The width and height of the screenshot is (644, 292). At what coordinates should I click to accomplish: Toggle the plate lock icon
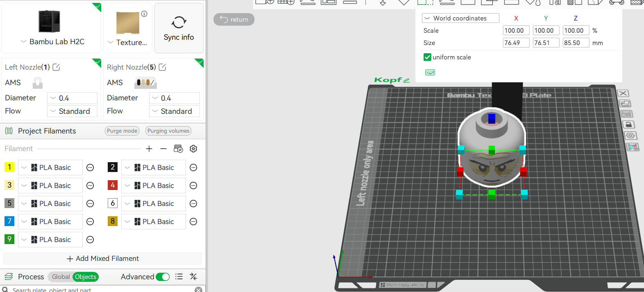(x=628, y=124)
